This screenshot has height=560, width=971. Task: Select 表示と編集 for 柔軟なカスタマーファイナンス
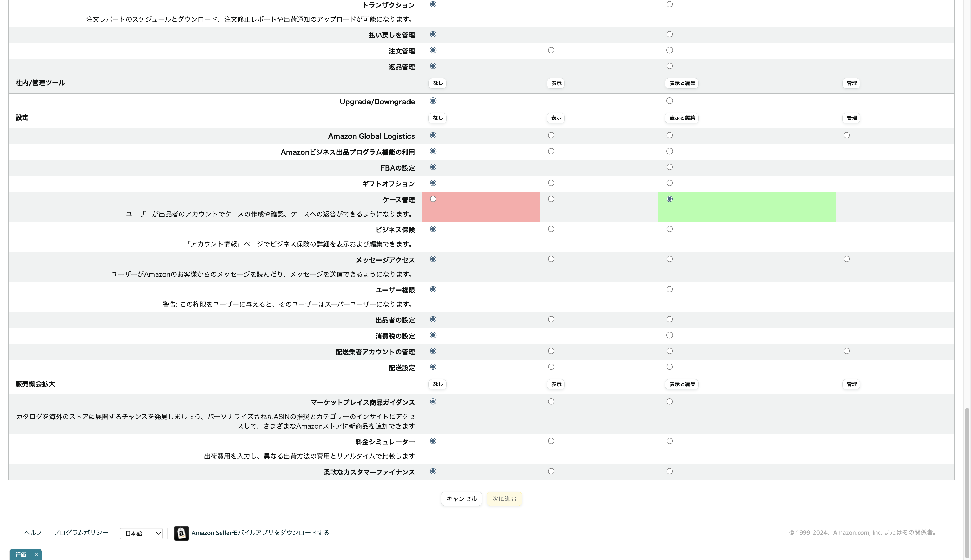(669, 472)
